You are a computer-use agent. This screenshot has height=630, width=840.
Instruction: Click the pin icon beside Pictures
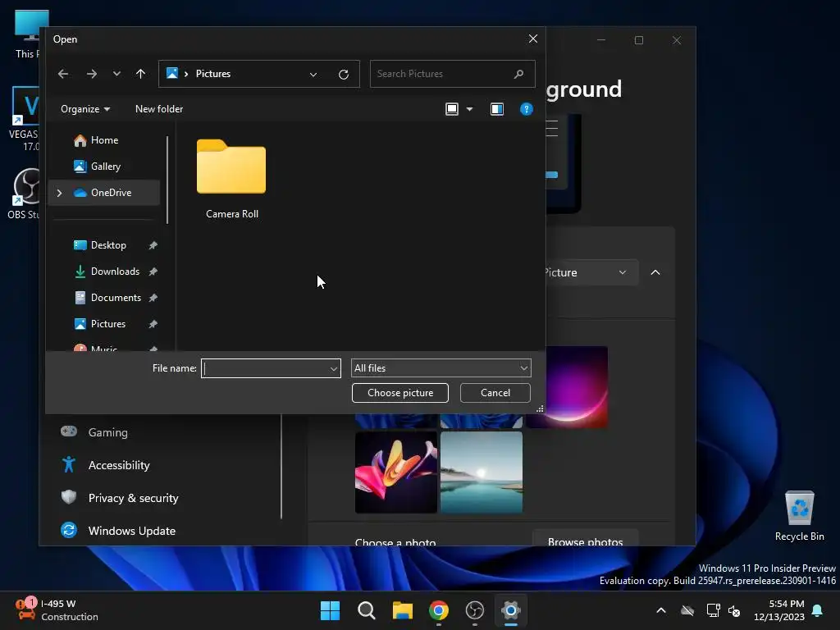pyautogui.click(x=153, y=324)
